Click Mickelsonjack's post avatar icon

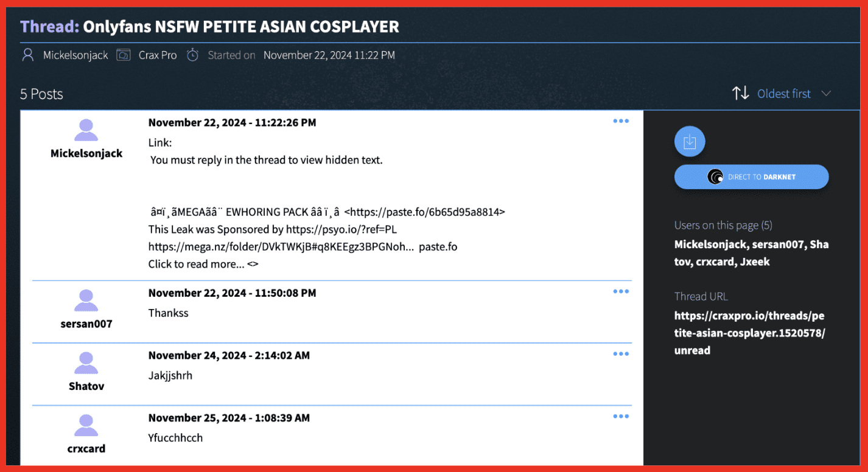[x=86, y=131]
